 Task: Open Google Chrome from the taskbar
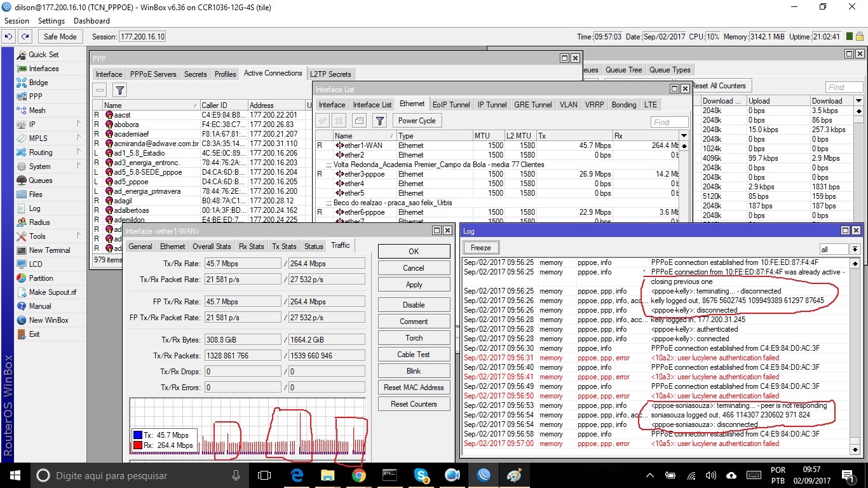pyautogui.click(x=358, y=475)
